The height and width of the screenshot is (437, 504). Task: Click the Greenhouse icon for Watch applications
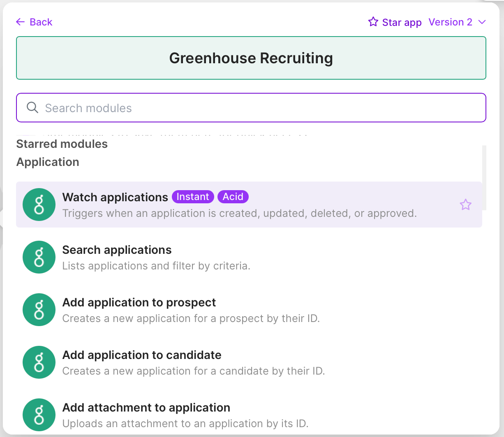(x=39, y=205)
